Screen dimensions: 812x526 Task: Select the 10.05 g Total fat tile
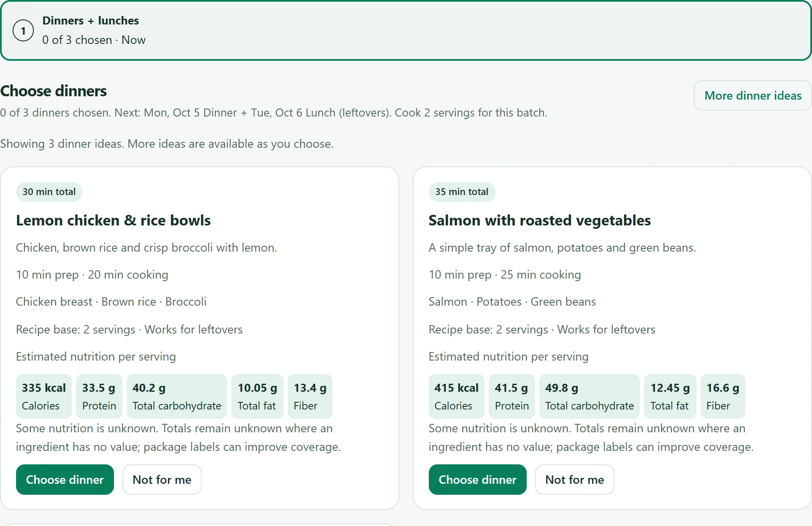point(257,396)
